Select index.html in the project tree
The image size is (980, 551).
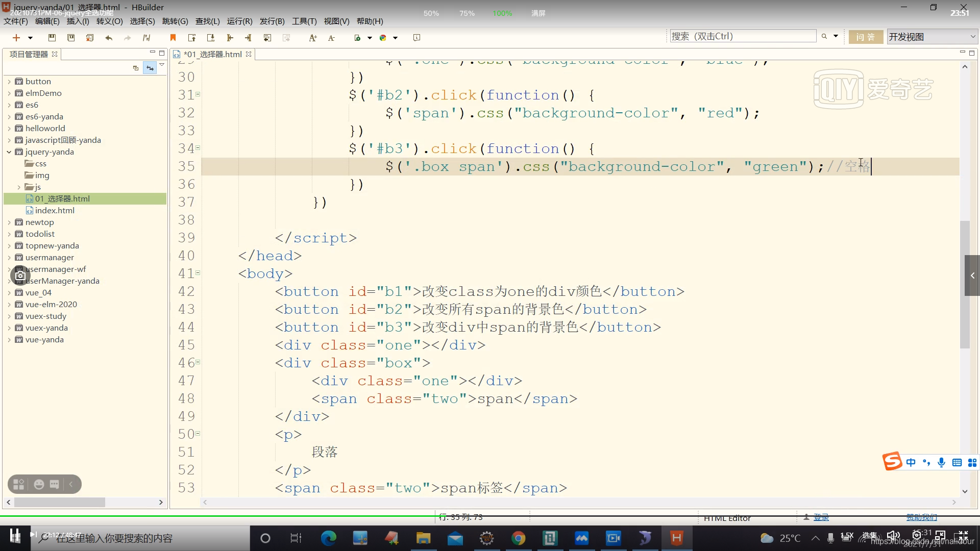point(55,210)
